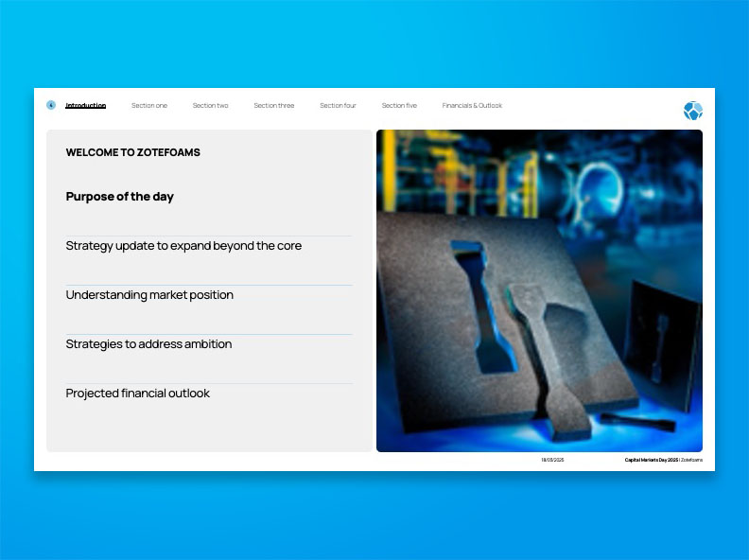Switch to Section two tab
Viewport: 749px width, 560px height.
211,106
